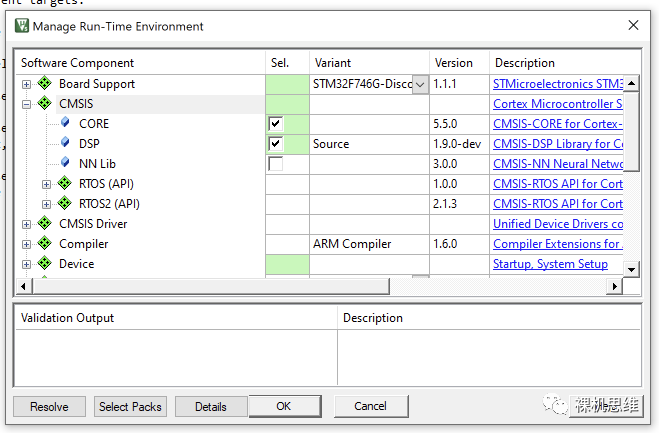Viewport: 659px width, 433px height.
Task: Select the 'RTOS2 (API)' tree row label
Action: (x=109, y=204)
